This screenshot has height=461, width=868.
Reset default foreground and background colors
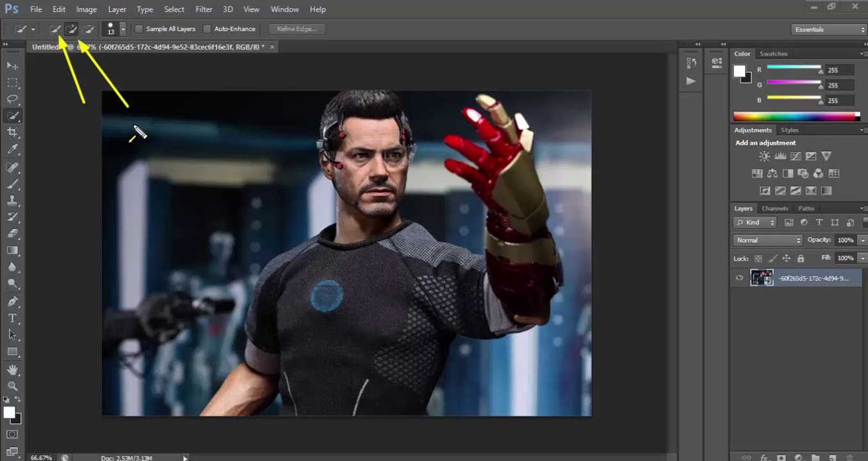click(x=6, y=400)
